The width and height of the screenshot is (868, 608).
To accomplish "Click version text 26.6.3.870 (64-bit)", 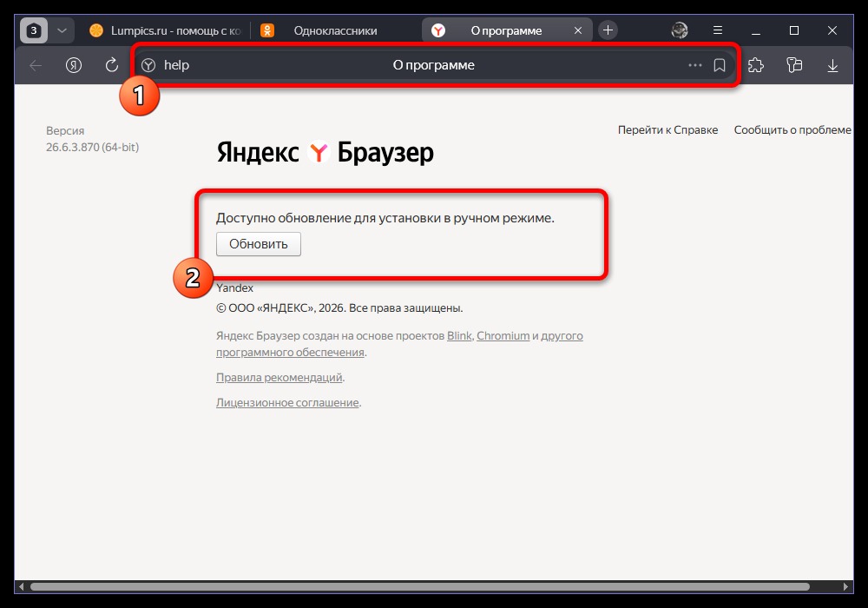I will point(93,148).
